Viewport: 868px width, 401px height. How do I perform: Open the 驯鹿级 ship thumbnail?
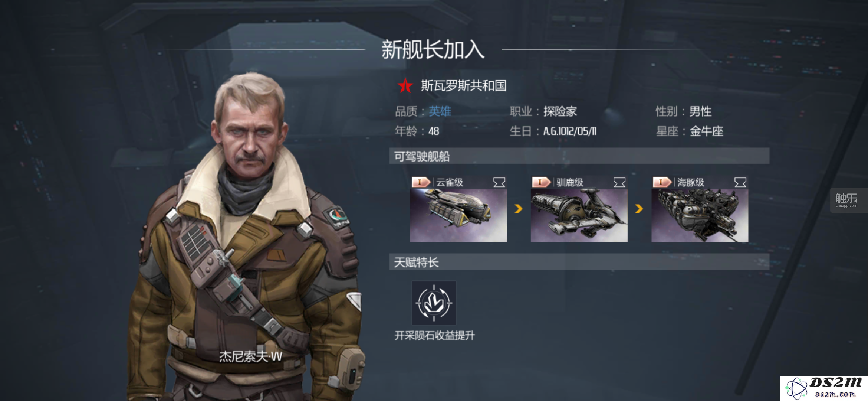pyautogui.click(x=579, y=215)
